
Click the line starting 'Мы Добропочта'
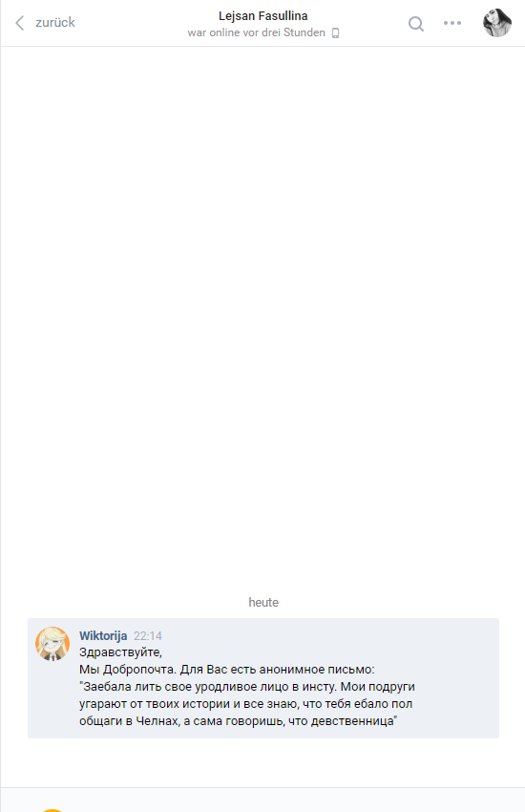tap(226, 670)
